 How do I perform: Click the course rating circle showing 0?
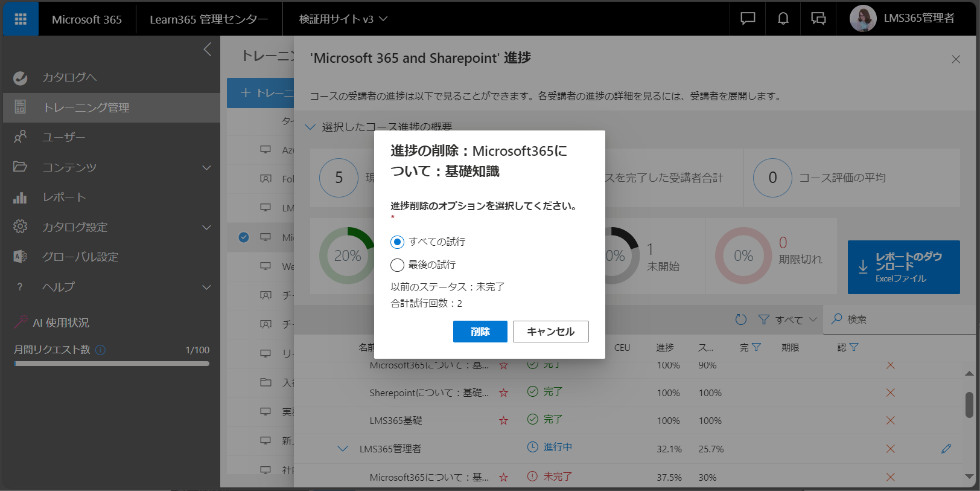point(772,178)
